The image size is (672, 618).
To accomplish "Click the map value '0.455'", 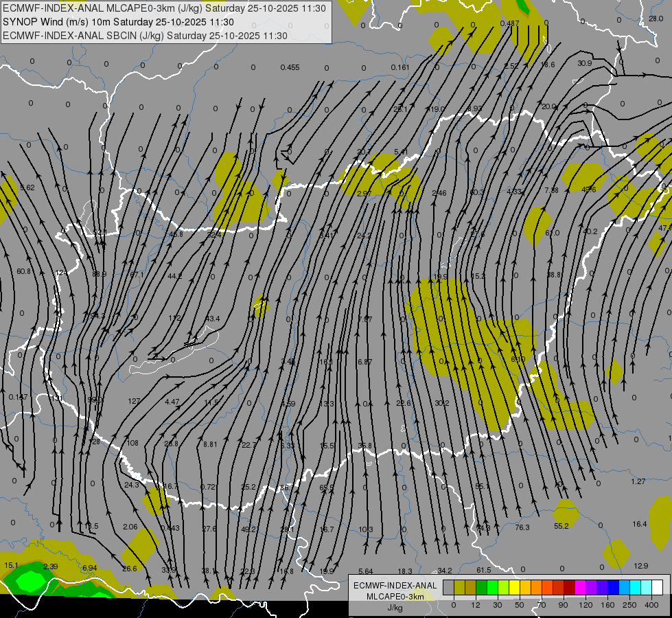I will tap(290, 67).
